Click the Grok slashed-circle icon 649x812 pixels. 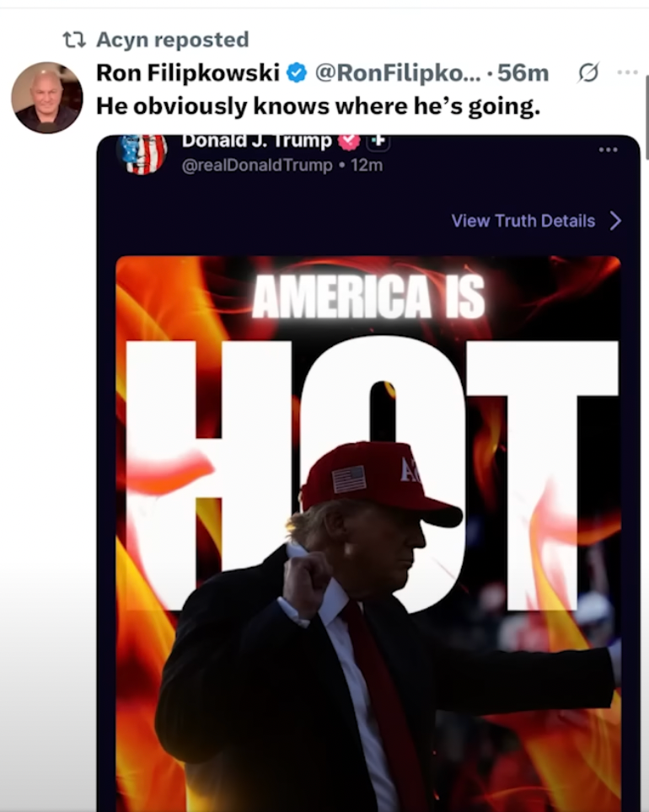pyautogui.click(x=588, y=72)
